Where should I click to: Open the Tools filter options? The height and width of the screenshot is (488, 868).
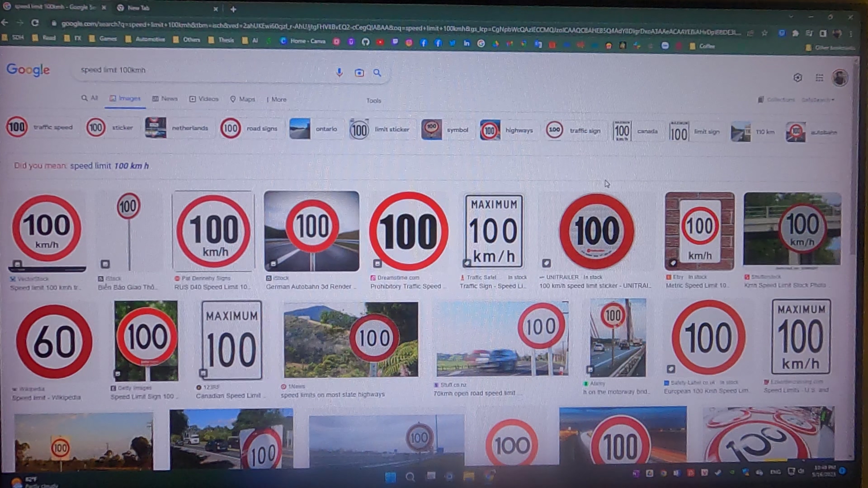(x=373, y=101)
